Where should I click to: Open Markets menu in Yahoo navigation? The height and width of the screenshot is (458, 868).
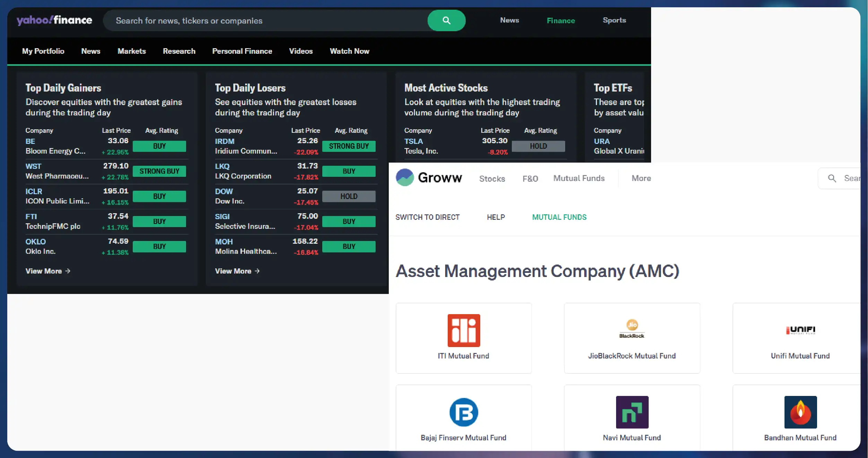pyautogui.click(x=132, y=51)
